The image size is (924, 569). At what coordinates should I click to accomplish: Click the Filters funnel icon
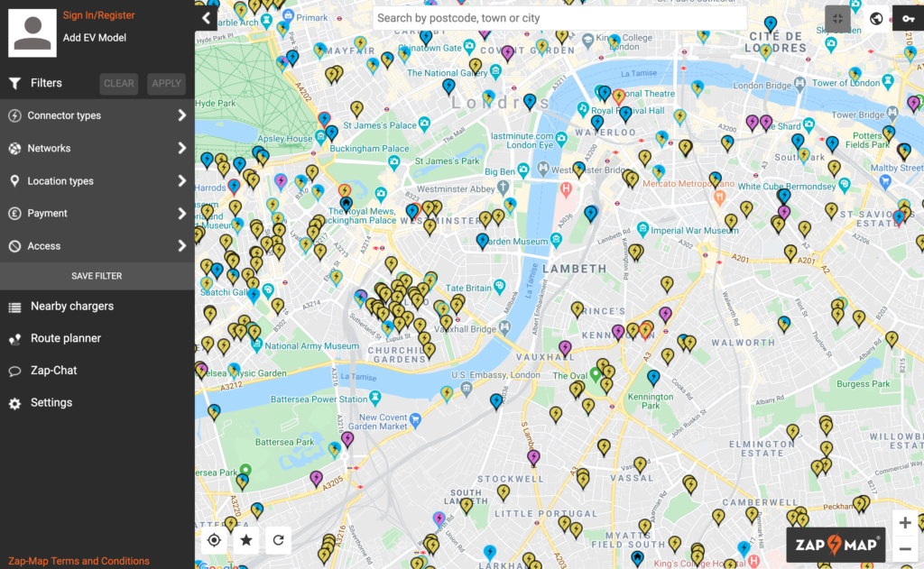(x=14, y=83)
